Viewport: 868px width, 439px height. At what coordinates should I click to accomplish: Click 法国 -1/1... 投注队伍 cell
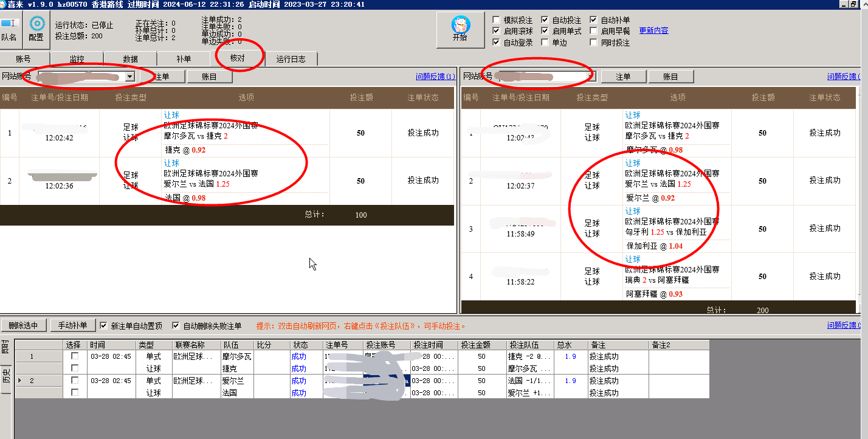pyautogui.click(x=530, y=381)
